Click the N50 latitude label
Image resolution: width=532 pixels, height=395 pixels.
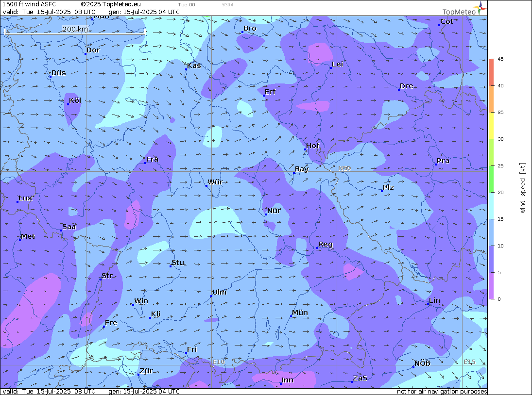(x=344, y=168)
